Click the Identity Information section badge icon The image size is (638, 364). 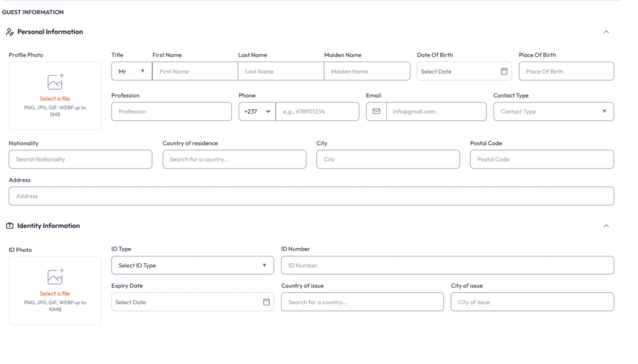10,226
